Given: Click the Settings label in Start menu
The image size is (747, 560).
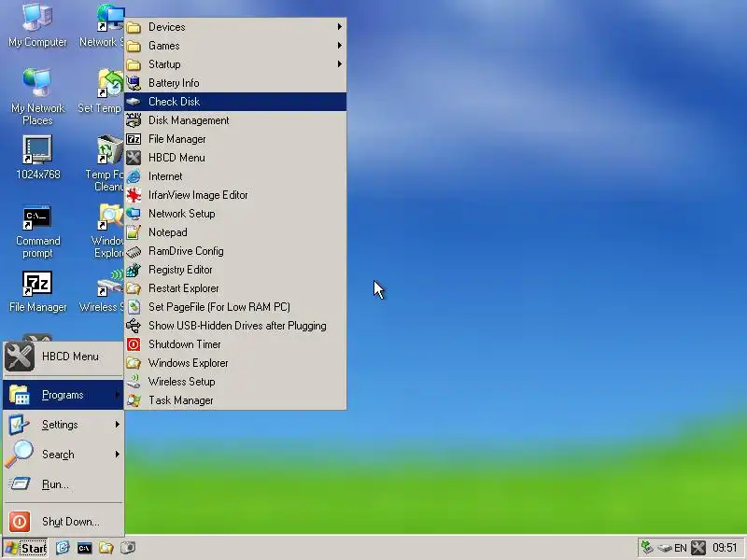Looking at the screenshot, I should click(60, 425).
